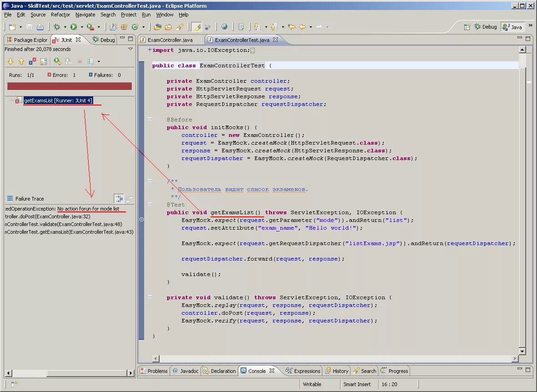The height and width of the screenshot is (392, 537).
Task: Click the JUnit panel horizontal scrollbar right arrow
Action: tap(130, 373)
